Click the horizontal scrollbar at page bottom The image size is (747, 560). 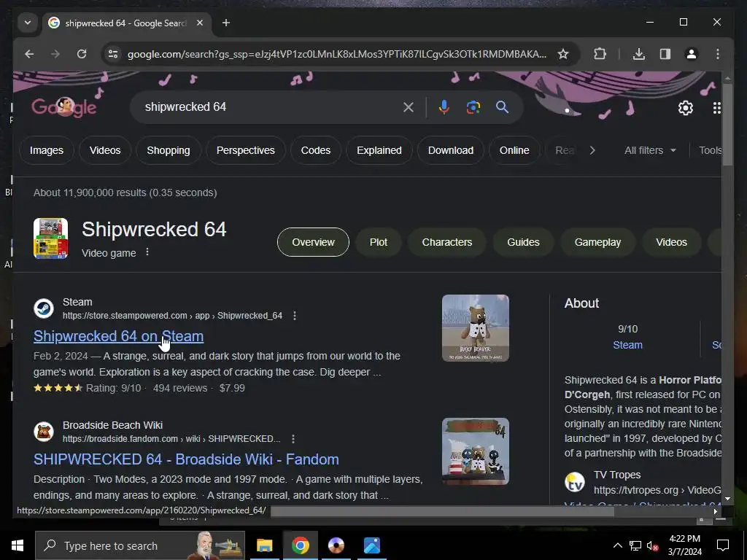[442, 512]
